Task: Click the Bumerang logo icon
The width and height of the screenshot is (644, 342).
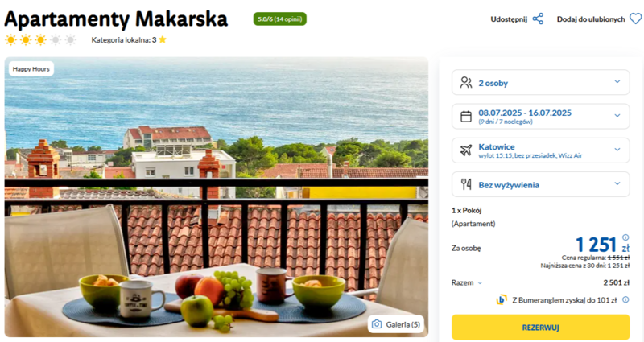Action: point(502,299)
